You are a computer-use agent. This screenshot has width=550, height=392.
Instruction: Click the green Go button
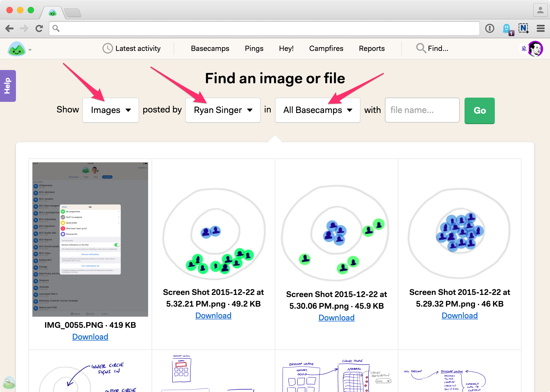tap(480, 111)
